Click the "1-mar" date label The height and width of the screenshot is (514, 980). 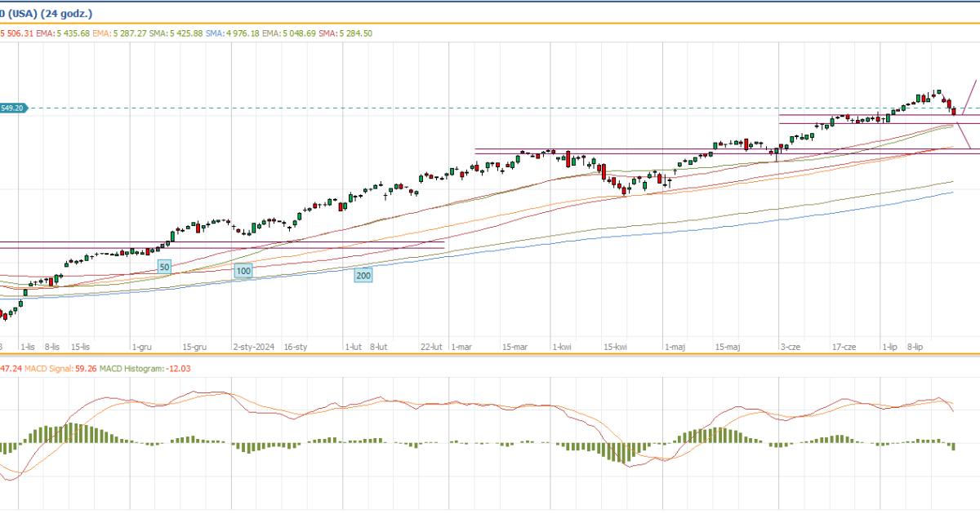click(x=461, y=347)
